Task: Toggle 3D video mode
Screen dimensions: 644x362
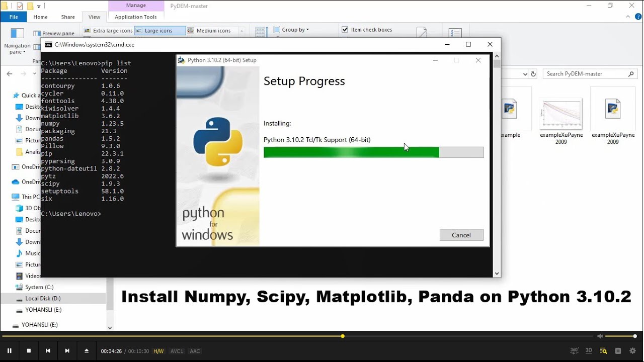Action: (x=589, y=350)
